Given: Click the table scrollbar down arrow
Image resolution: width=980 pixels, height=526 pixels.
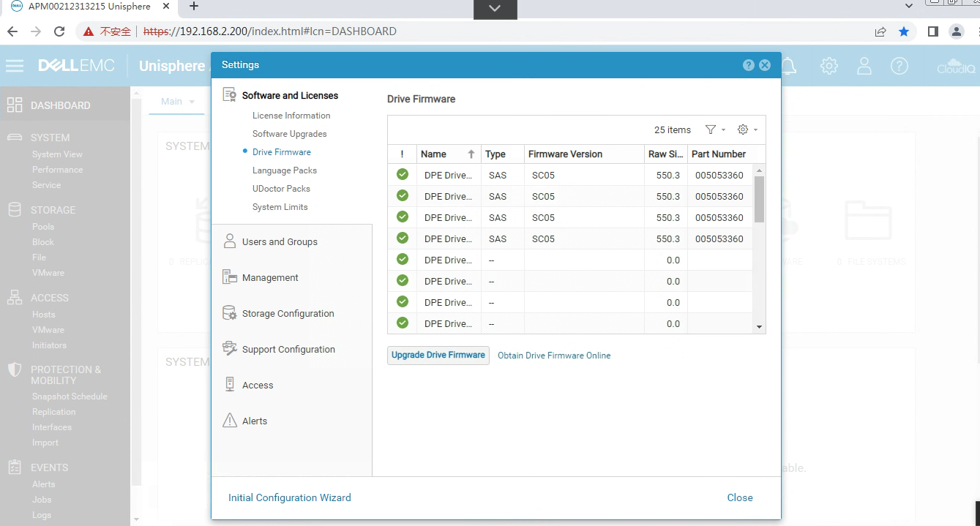Looking at the screenshot, I should tap(759, 327).
